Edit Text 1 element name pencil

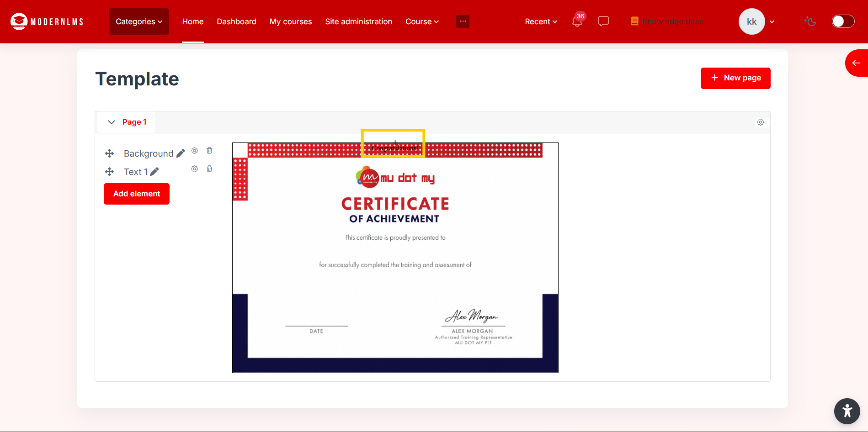tap(154, 172)
